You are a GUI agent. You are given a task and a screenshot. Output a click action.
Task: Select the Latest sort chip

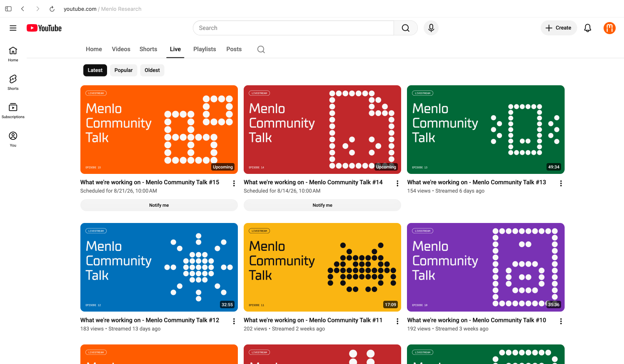coord(95,70)
